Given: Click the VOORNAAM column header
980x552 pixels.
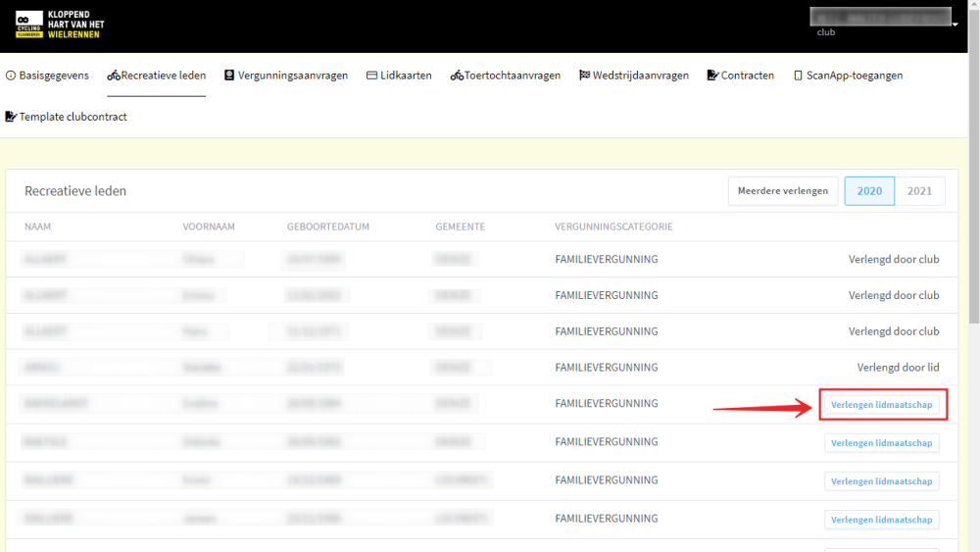Looking at the screenshot, I should [x=209, y=226].
